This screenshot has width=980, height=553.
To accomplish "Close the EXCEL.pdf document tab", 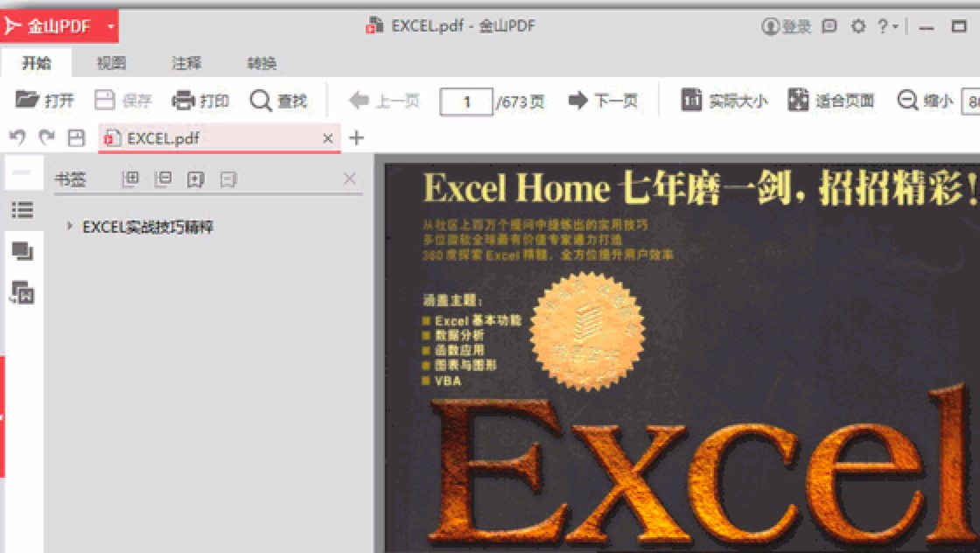I will (x=327, y=139).
